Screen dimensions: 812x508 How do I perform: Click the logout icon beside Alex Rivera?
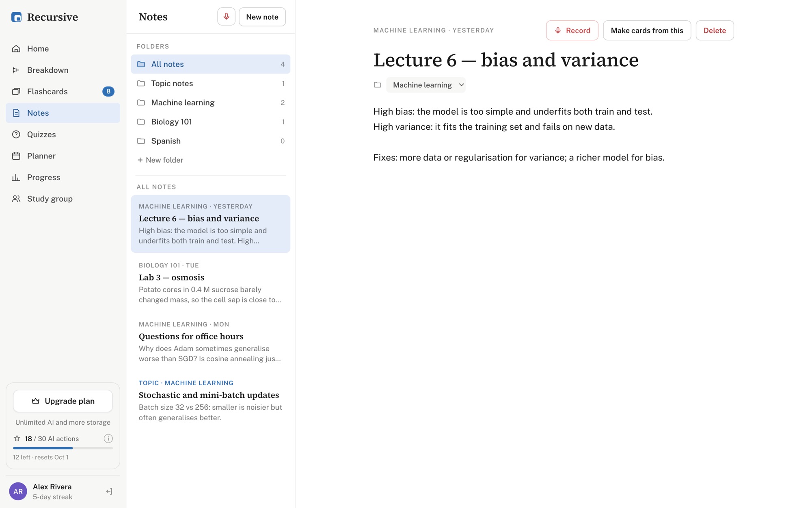click(109, 491)
